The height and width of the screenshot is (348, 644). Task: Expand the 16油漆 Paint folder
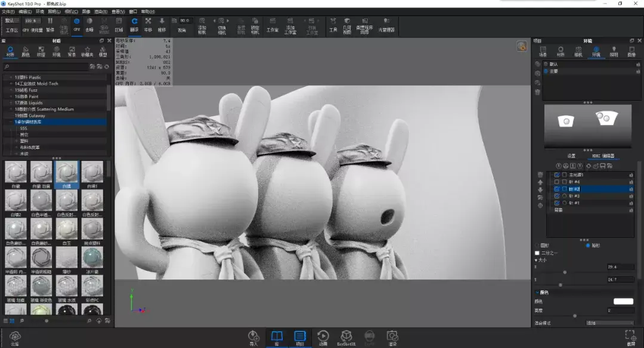(x=11, y=97)
